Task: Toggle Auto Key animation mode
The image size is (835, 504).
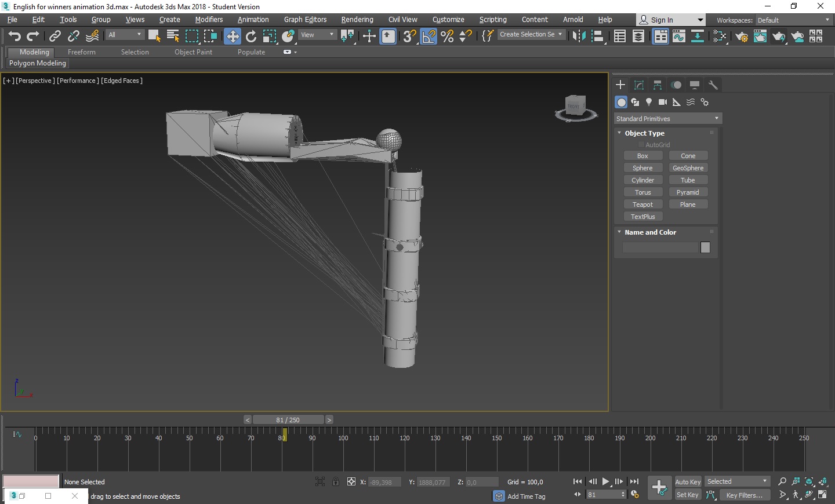Action: tap(688, 482)
